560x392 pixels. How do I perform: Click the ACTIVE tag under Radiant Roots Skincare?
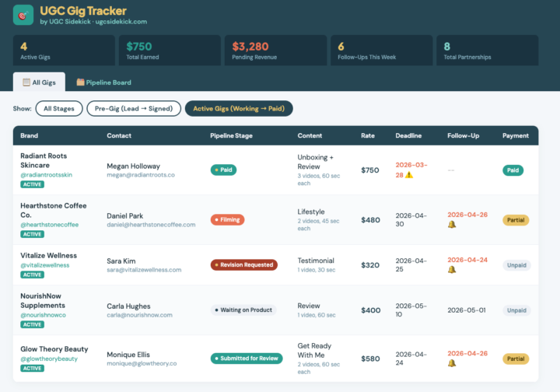(x=32, y=184)
